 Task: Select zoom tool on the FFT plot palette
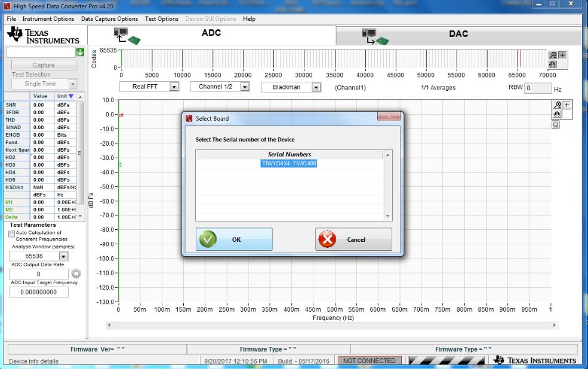[x=558, y=105]
